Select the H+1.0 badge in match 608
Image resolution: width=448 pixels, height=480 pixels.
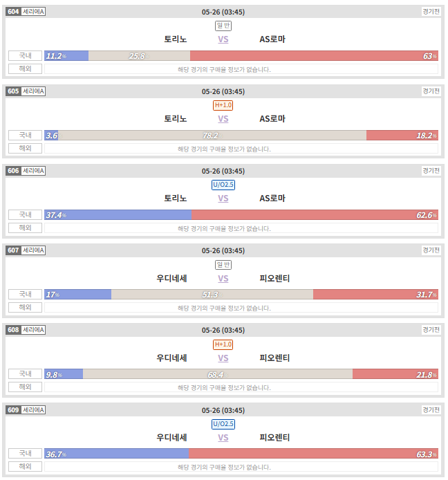[x=223, y=344]
